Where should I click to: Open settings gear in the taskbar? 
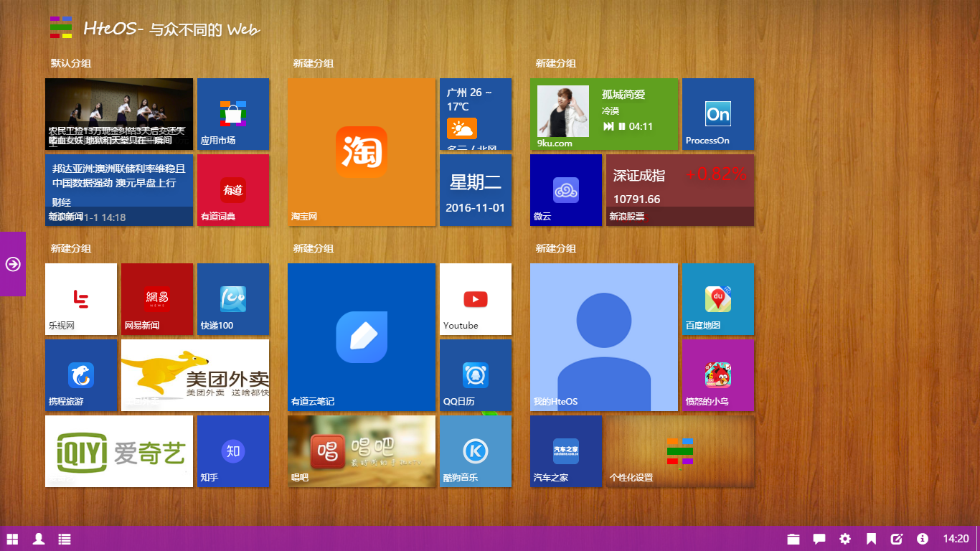(845, 539)
